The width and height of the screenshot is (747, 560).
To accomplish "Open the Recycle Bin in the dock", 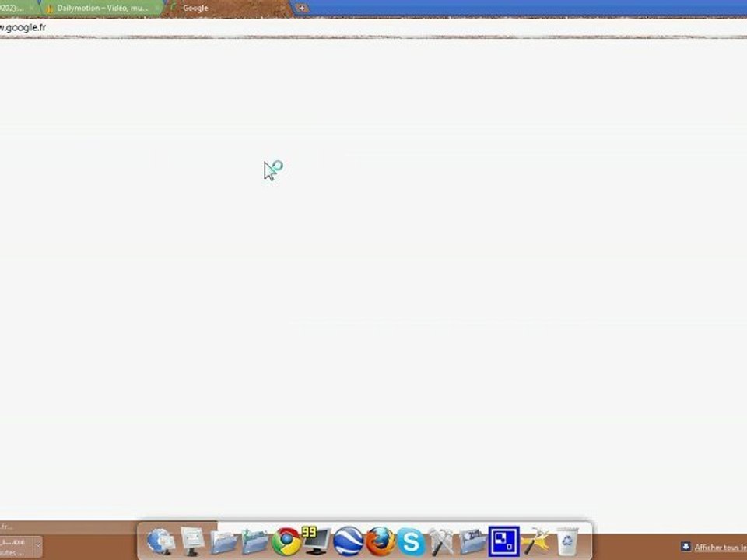I will tap(567, 541).
